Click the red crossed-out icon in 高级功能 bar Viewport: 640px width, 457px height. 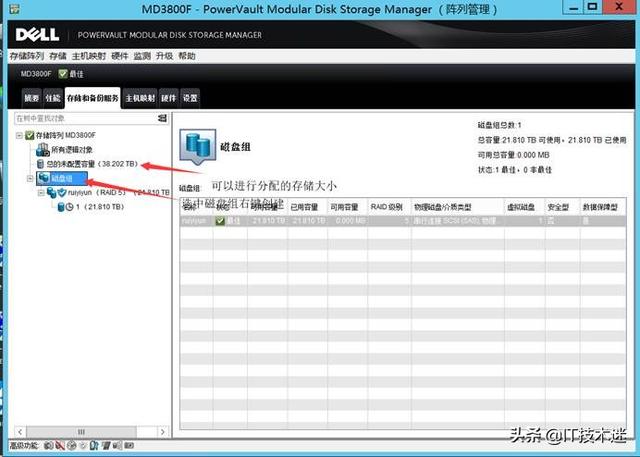(60, 446)
